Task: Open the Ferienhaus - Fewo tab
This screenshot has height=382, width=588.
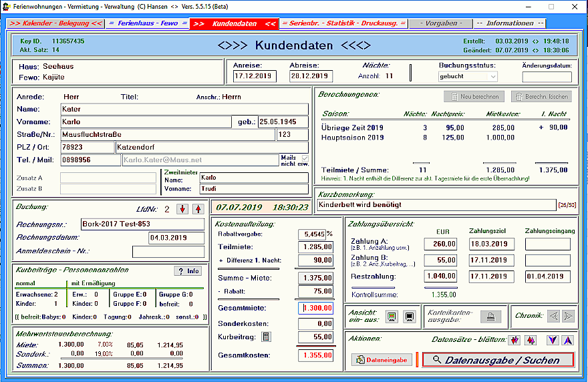Action: (148, 23)
